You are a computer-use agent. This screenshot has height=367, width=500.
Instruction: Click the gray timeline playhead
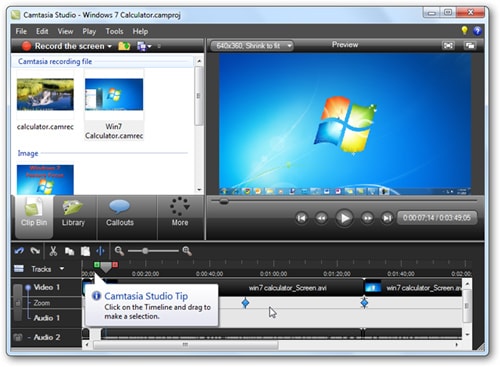[106, 267]
